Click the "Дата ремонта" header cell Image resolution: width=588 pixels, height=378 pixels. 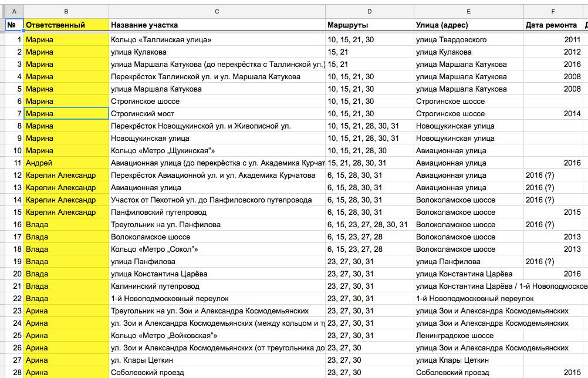553,25
